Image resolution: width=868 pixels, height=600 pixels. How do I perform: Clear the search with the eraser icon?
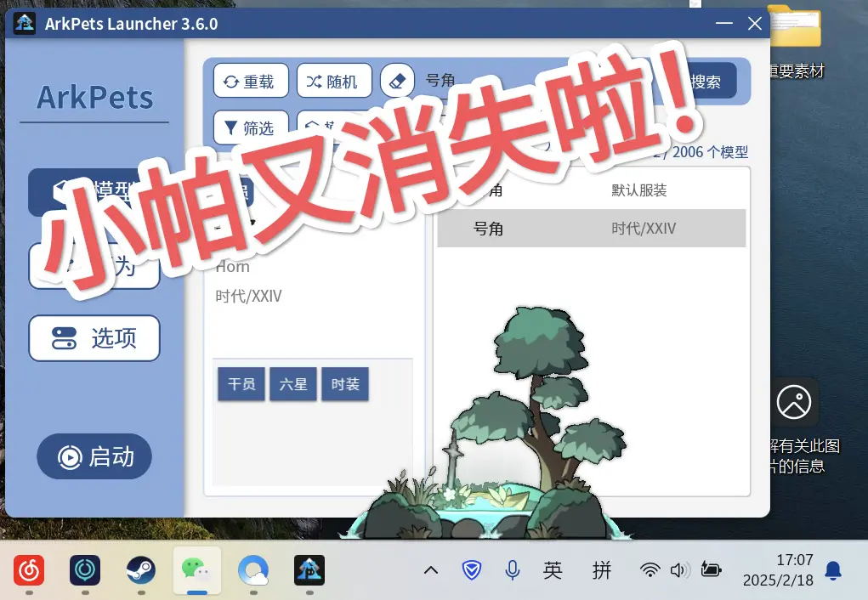[x=397, y=81]
